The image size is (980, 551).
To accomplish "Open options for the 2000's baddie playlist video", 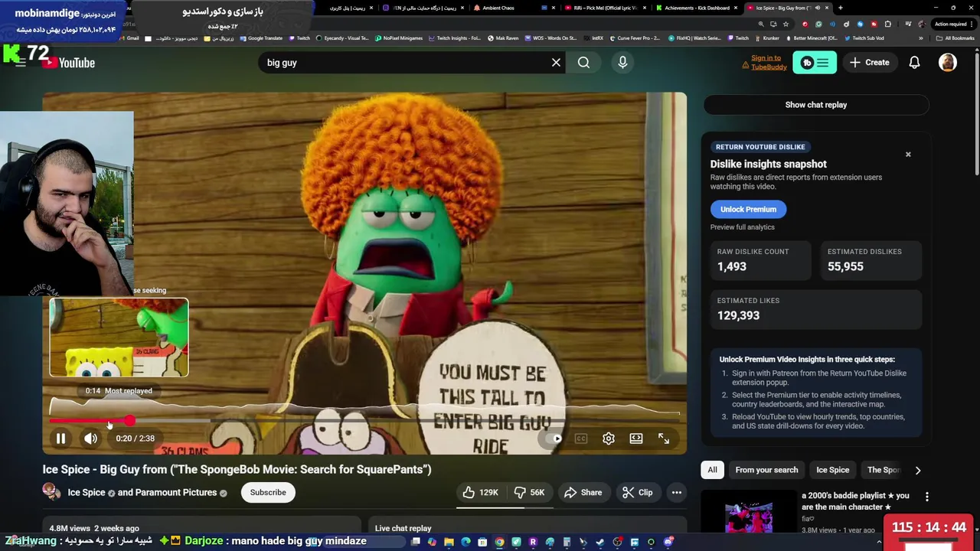I will [926, 497].
